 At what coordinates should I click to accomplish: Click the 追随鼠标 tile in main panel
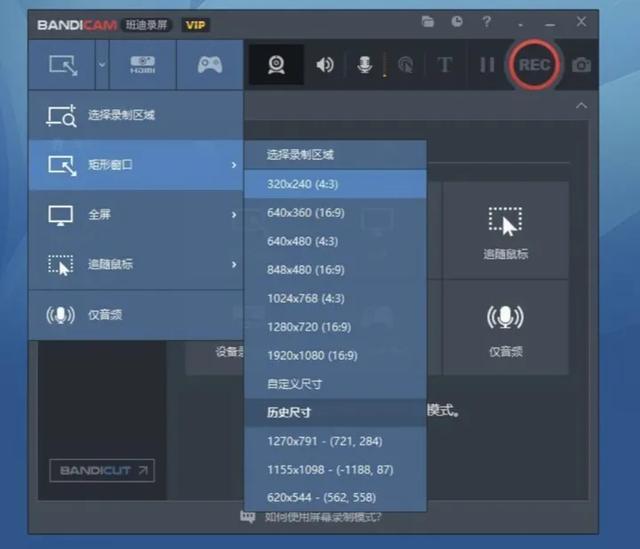(x=506, y=231)
